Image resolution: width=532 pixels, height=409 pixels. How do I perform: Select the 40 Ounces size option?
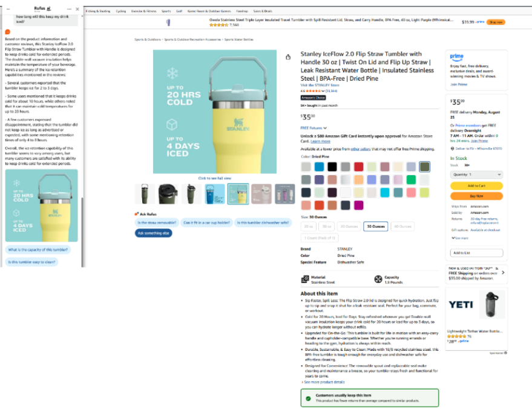coord(402,227)
